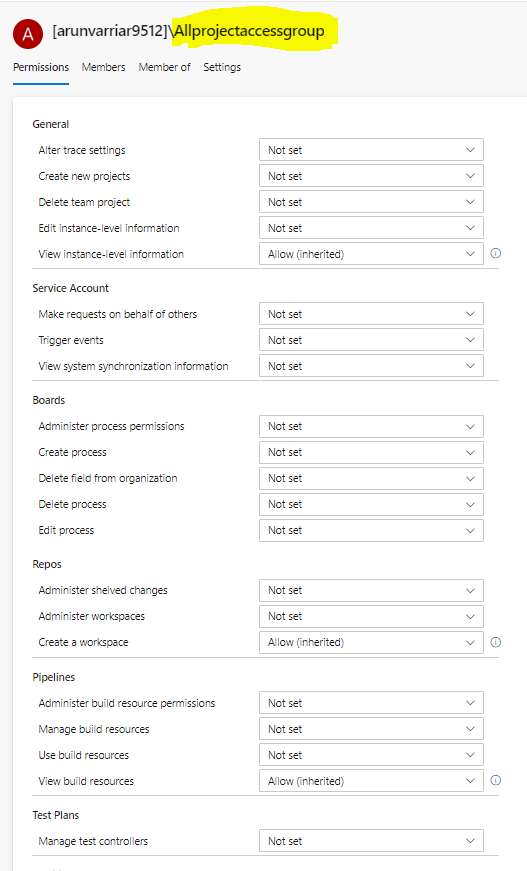Open Create process permission dropdown
The height and width of the screenshot is (871, 527).
point(372,452)
